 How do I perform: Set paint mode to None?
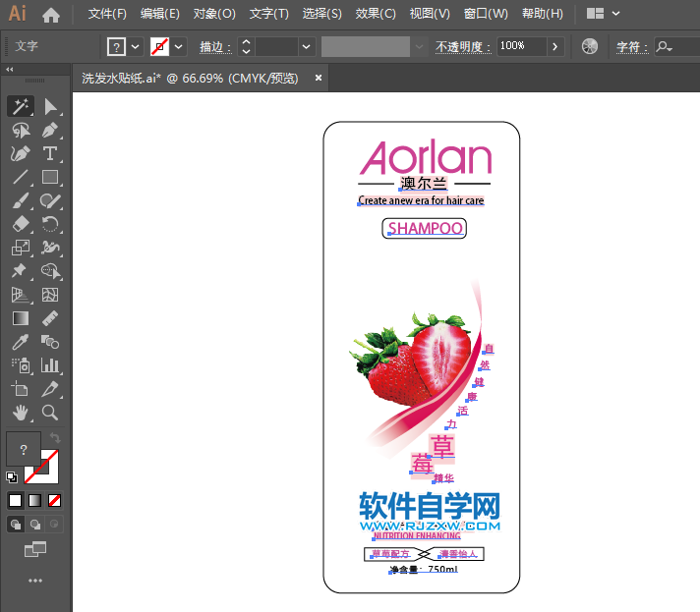coord(55,500)
